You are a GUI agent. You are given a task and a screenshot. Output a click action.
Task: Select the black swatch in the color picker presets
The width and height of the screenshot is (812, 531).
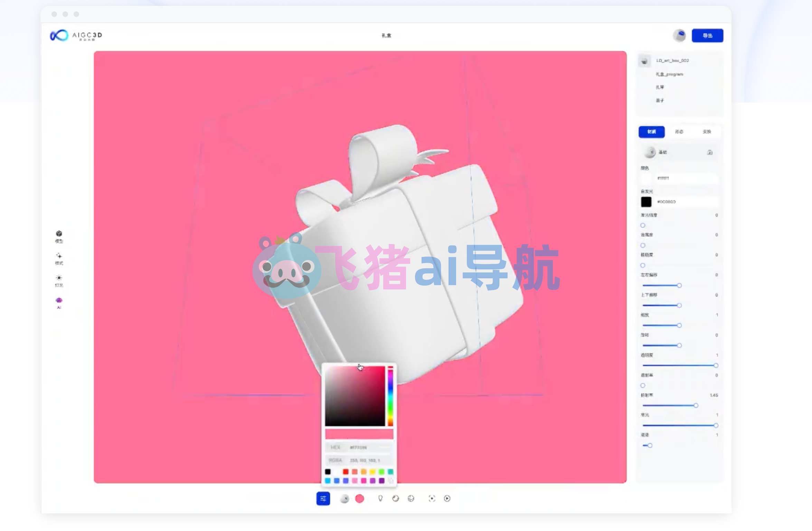point(328,471)
